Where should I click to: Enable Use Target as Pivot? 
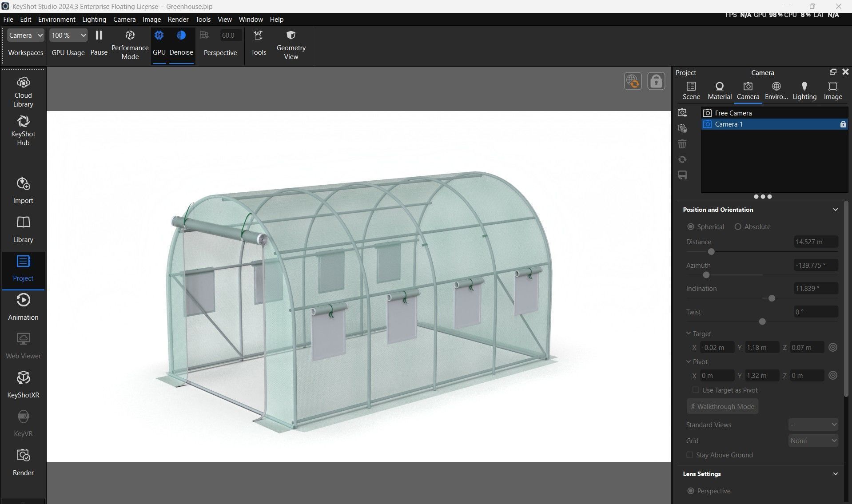(696, 390)
